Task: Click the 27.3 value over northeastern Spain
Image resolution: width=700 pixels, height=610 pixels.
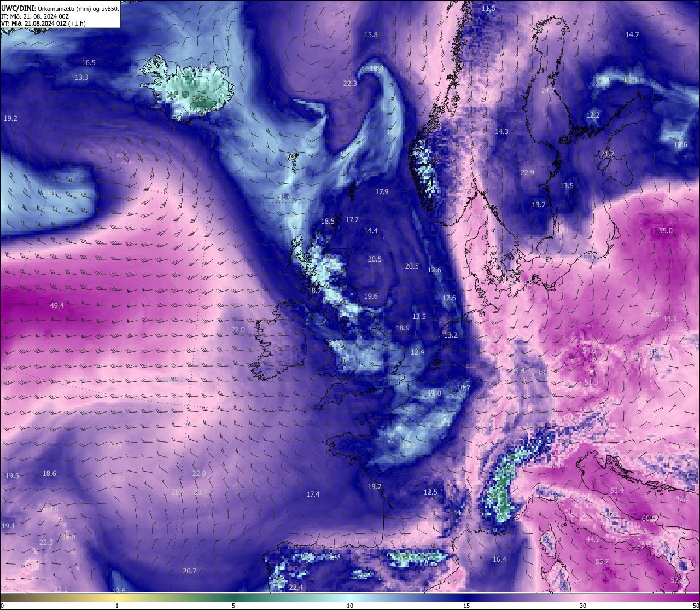Action: [389, 586]
